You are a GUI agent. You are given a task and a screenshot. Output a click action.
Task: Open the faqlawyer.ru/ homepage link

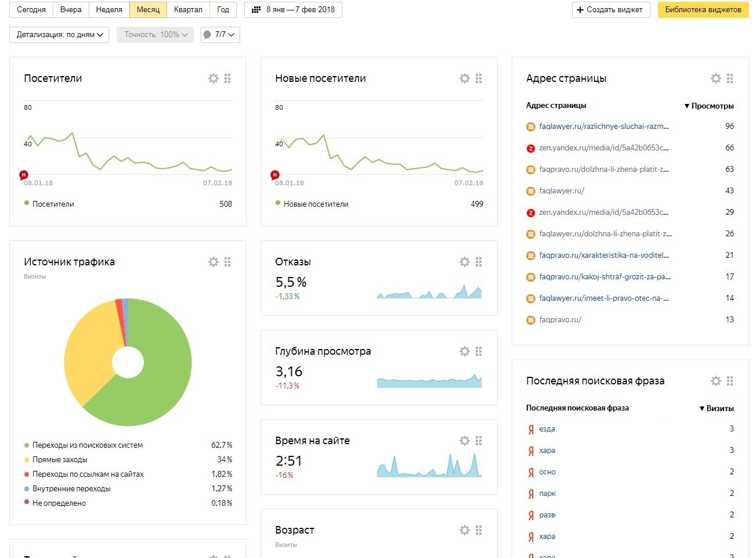[562, 191]
